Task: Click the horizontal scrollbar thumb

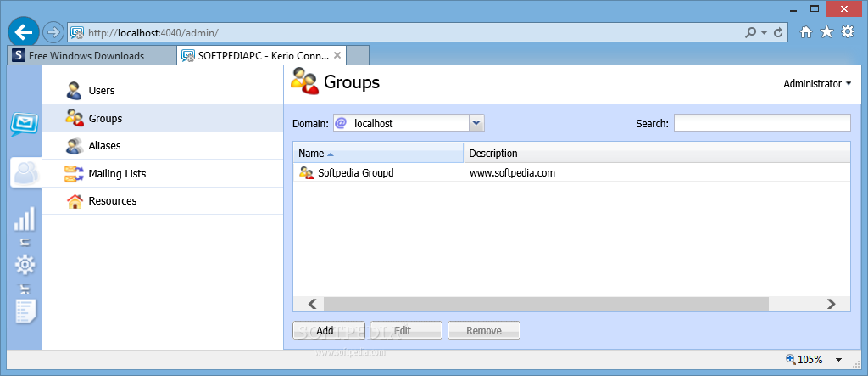Action: 547,303
